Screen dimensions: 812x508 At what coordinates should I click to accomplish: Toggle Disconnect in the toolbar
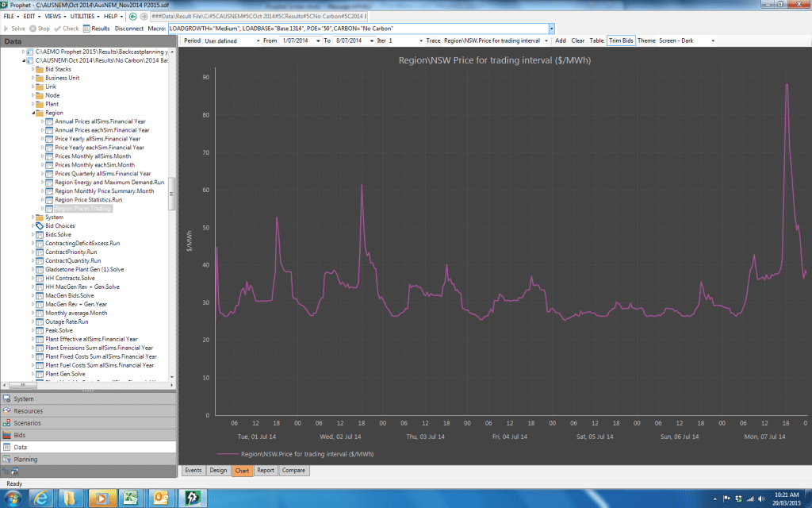point(130,29)
